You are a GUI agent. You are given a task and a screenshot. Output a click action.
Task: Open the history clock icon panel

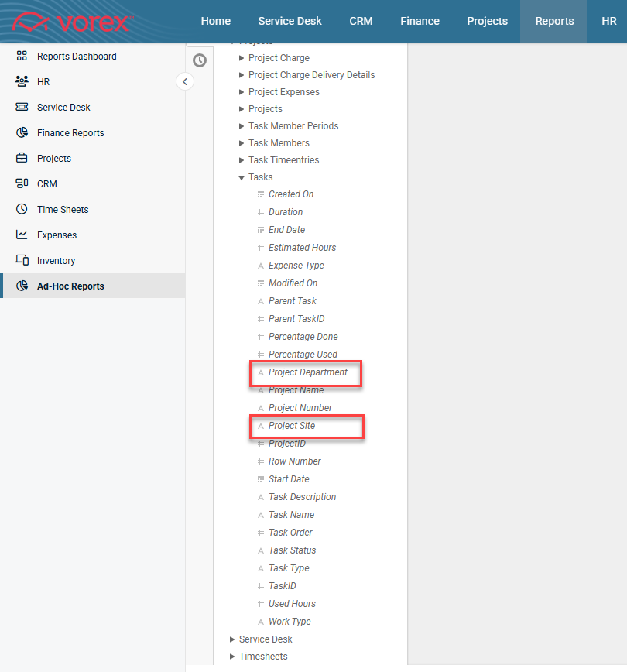pos(200,60)
